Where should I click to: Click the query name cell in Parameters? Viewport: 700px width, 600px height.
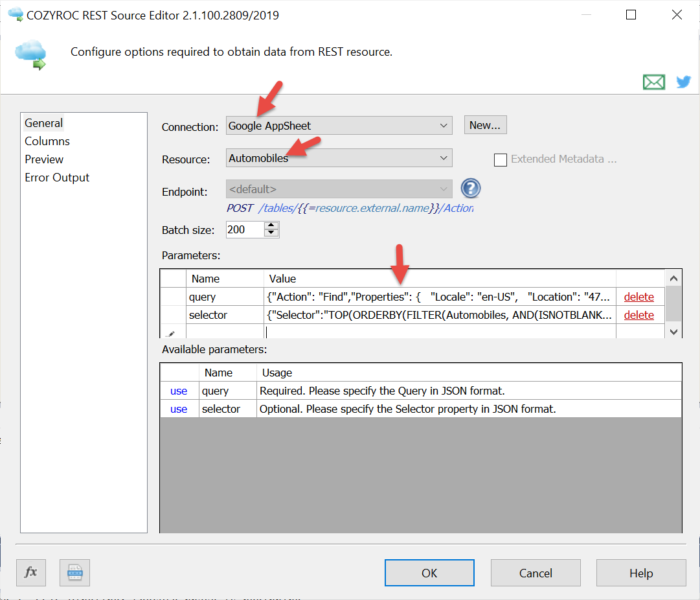tap(225, 297)
